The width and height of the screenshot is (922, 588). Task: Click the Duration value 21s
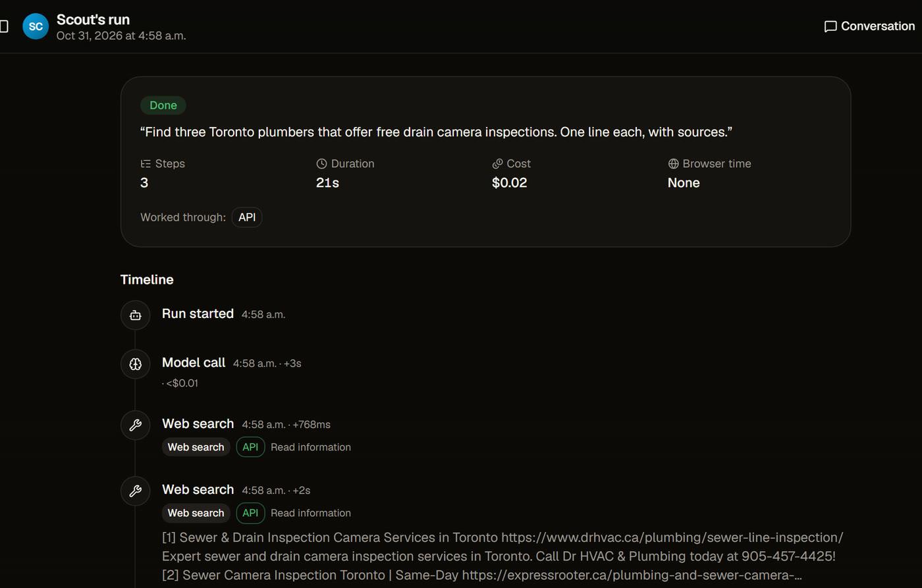pos(327,183)
